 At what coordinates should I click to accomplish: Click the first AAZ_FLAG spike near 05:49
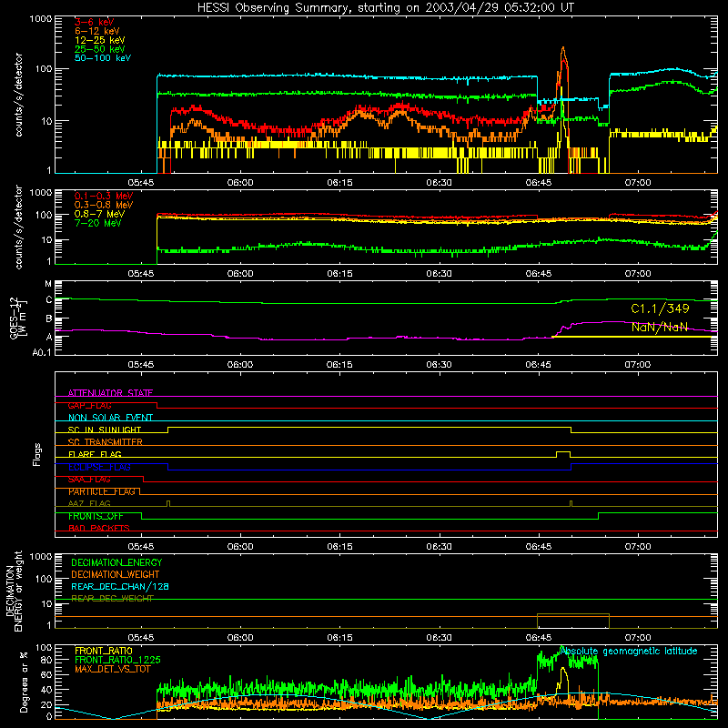pyautogui.click(x=168, y=503)
